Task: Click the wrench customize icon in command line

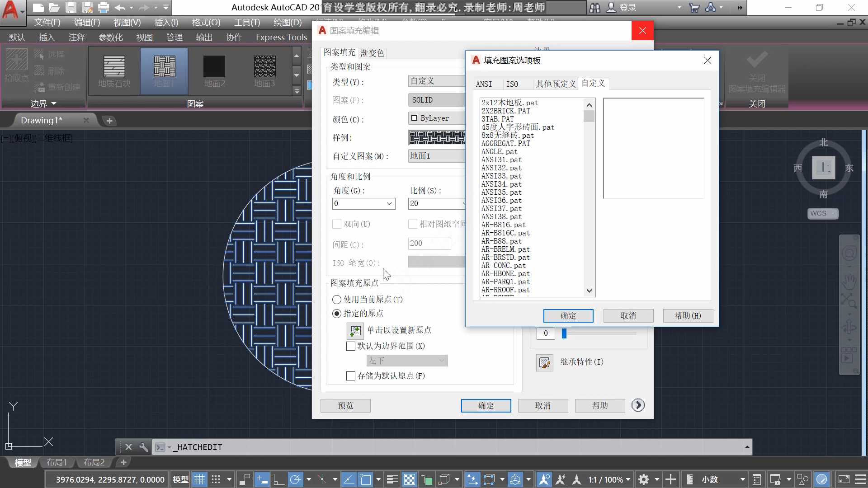Action: (143, 447)
